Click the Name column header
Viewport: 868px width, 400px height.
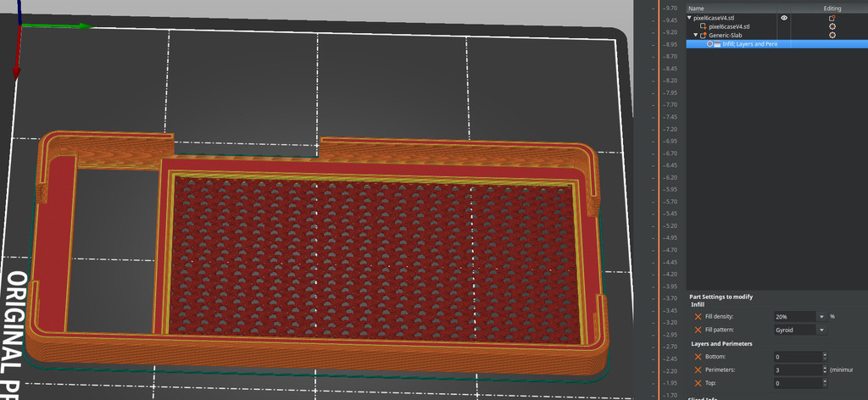(x=696, y=8)
